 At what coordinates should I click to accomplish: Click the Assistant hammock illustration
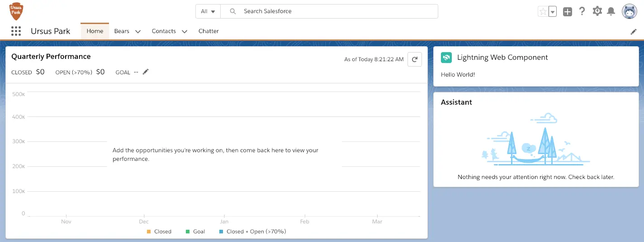pos(536,140)
